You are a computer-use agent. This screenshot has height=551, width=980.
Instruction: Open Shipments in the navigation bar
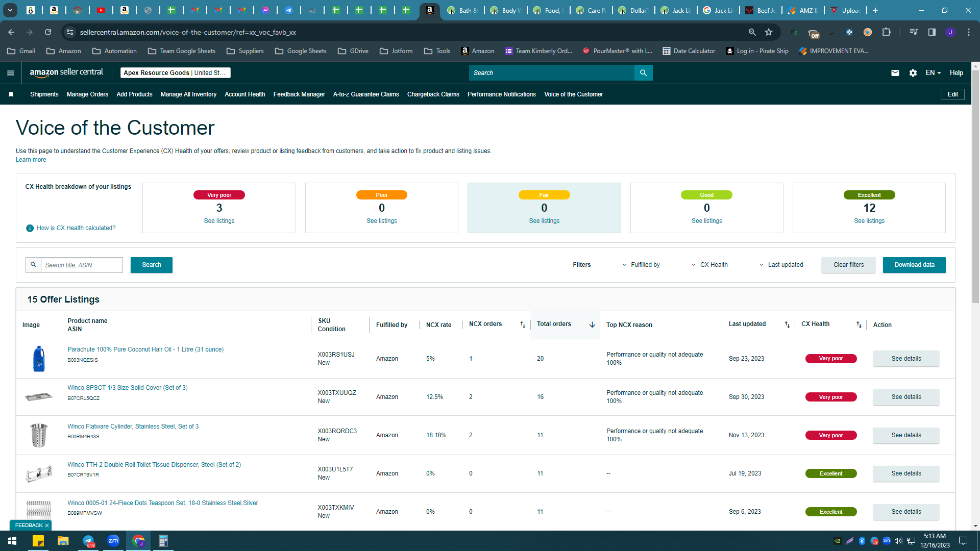point(44,94)
